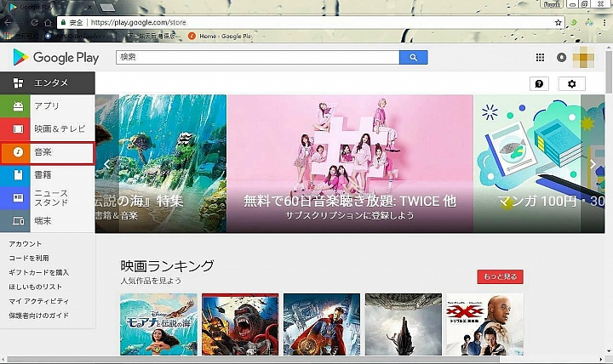Viewport: 613px width, 364px height.
Task: Open the アカウント link
Action: point(25,244)
